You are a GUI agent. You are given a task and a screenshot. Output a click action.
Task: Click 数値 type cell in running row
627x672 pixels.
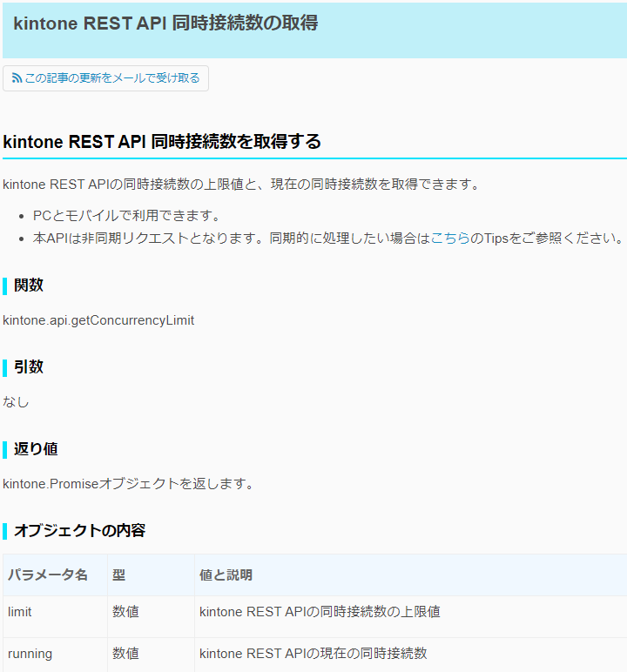pos(151,655)
